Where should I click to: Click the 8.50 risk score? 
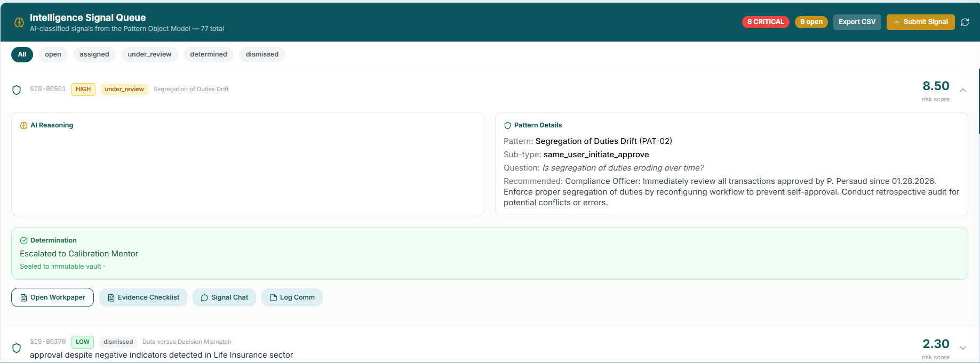coord(936,86)
